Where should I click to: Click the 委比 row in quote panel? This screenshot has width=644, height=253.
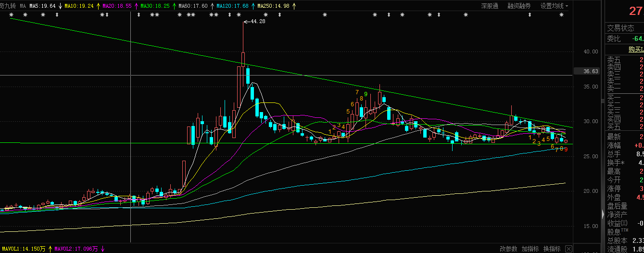tap(624, 38)
